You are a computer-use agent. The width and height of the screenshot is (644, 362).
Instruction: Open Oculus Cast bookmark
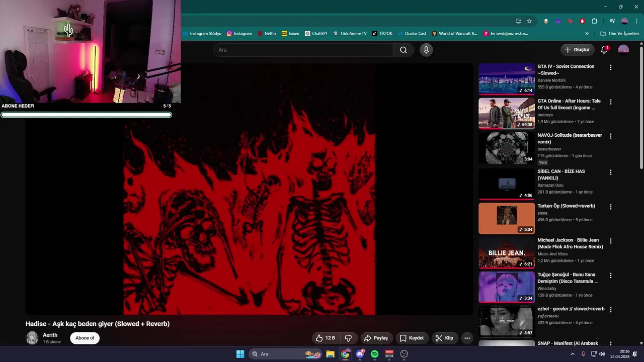click(x=412, y=34)
